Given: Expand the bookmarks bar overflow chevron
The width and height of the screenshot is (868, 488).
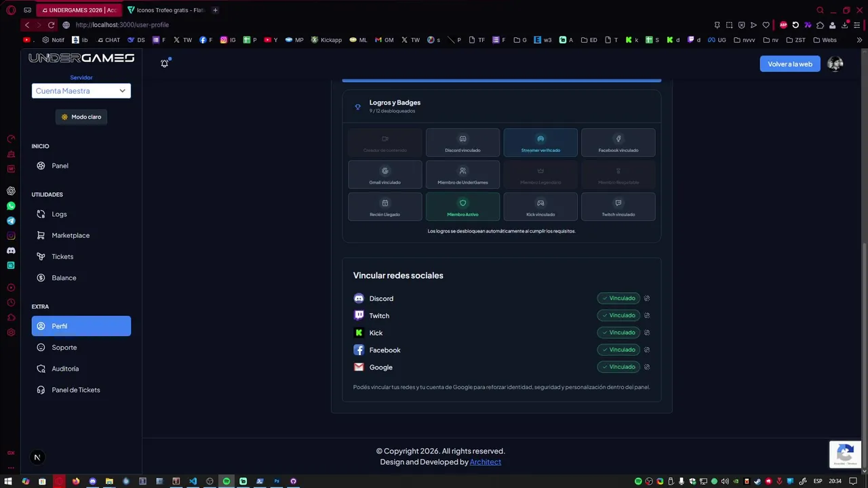Looking at the screenshot, I should [x=859, y=40].
